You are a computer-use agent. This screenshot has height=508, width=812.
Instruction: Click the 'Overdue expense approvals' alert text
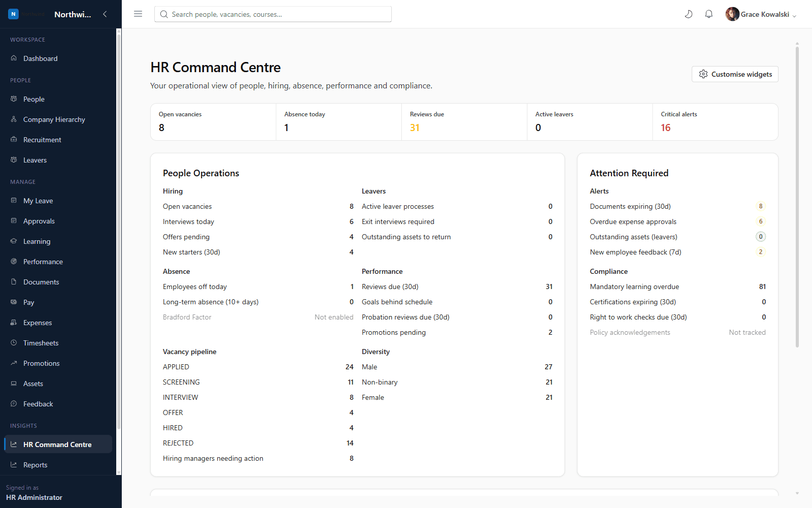pyautogui.click(x=633, y=221)
